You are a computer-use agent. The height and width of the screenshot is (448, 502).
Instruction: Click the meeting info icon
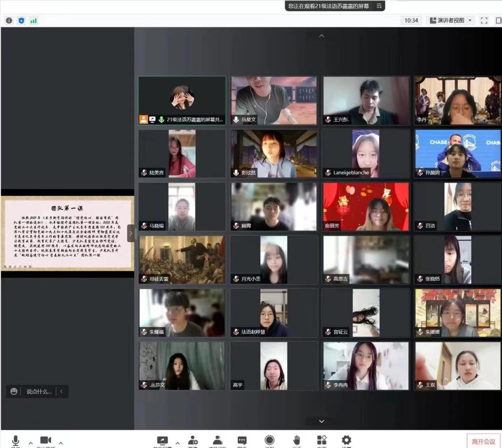(x=9, y=21)
